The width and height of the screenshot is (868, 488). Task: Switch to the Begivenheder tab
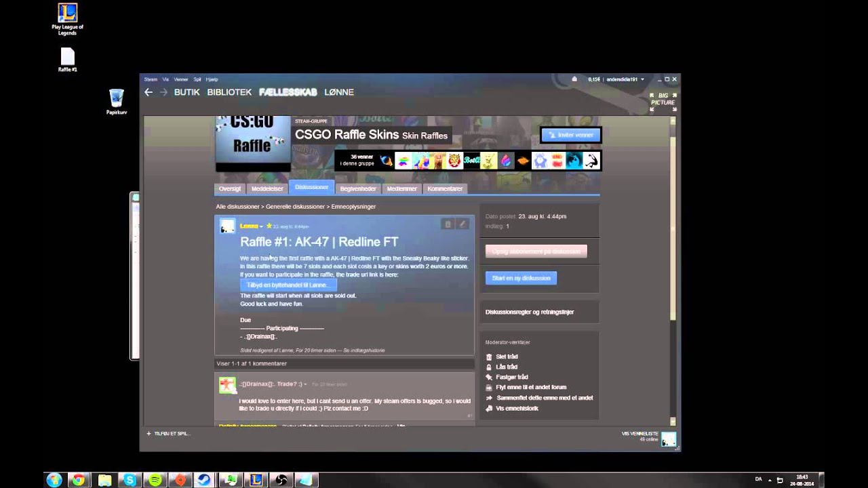click(x=358, y=188)
